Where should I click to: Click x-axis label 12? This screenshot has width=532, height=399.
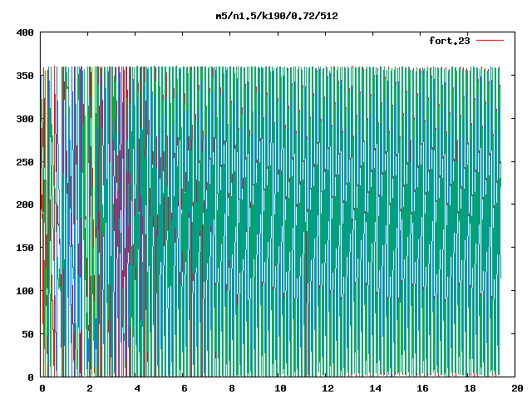(328, 388)
